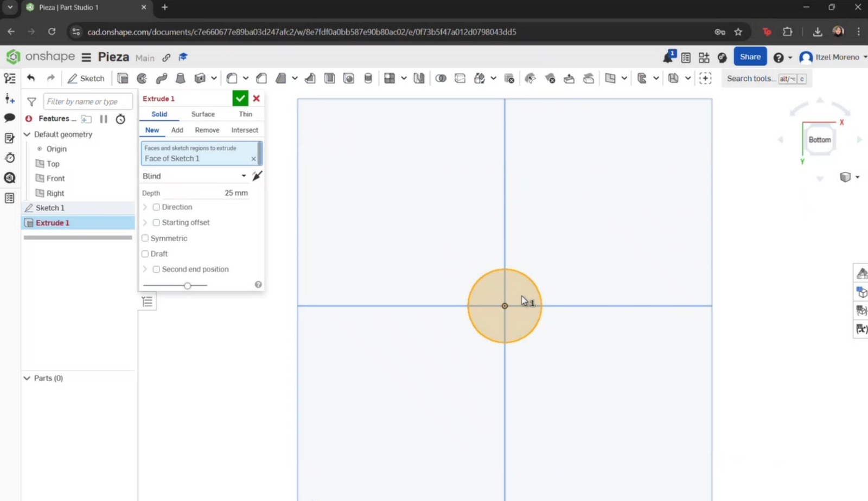Enable the Symmetric option in Extrude dialog
The height and width of the screenshot is (501, 868).
click(145, 238)
